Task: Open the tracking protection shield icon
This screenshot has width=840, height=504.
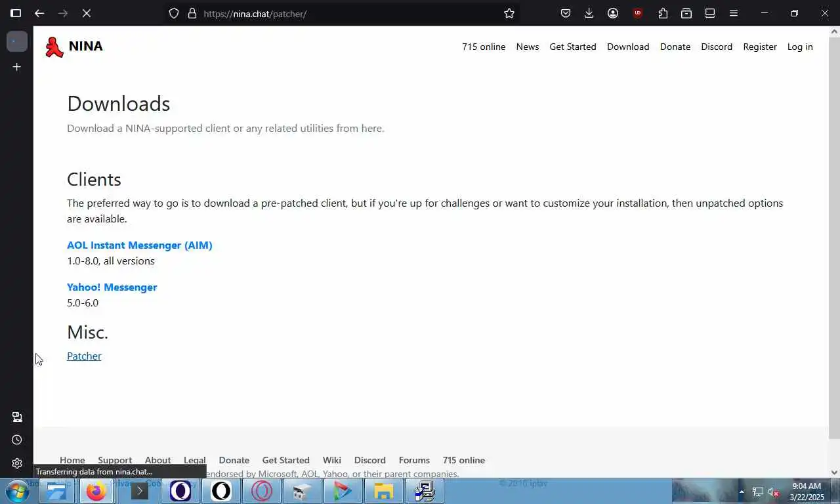Action: (174, 13)
